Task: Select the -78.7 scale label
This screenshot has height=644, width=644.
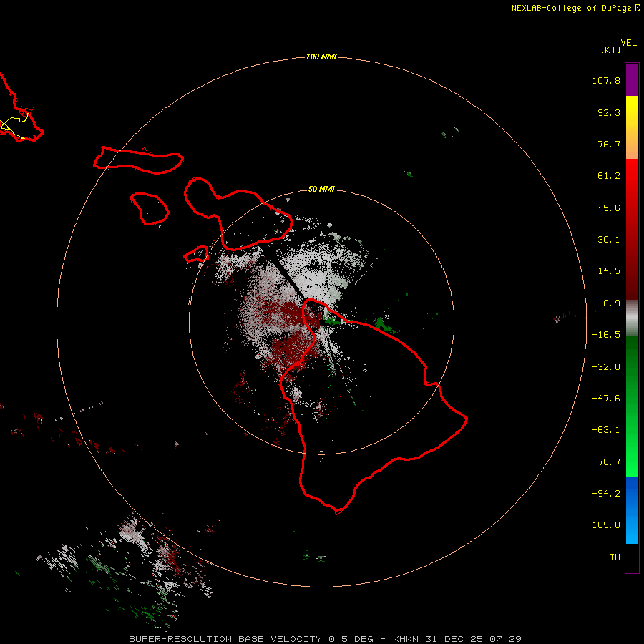Action: point(606,462)
